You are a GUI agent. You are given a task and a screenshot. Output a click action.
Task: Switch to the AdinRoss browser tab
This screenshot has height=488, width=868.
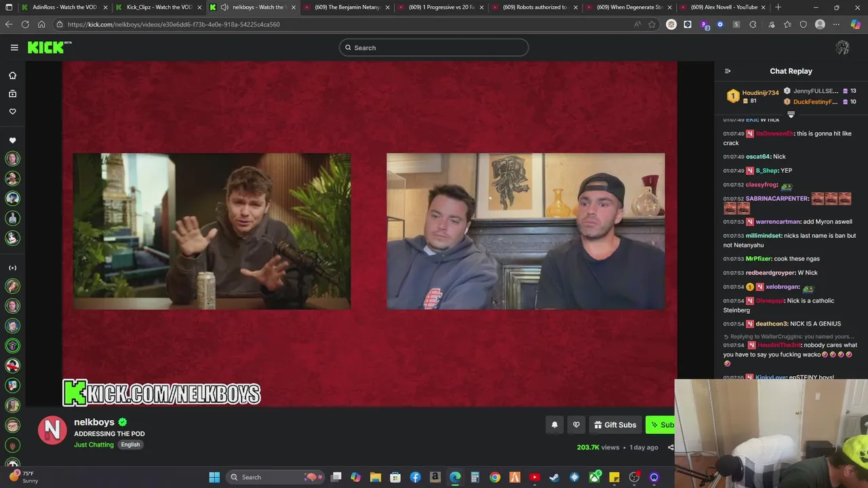[x=64, y=7]
